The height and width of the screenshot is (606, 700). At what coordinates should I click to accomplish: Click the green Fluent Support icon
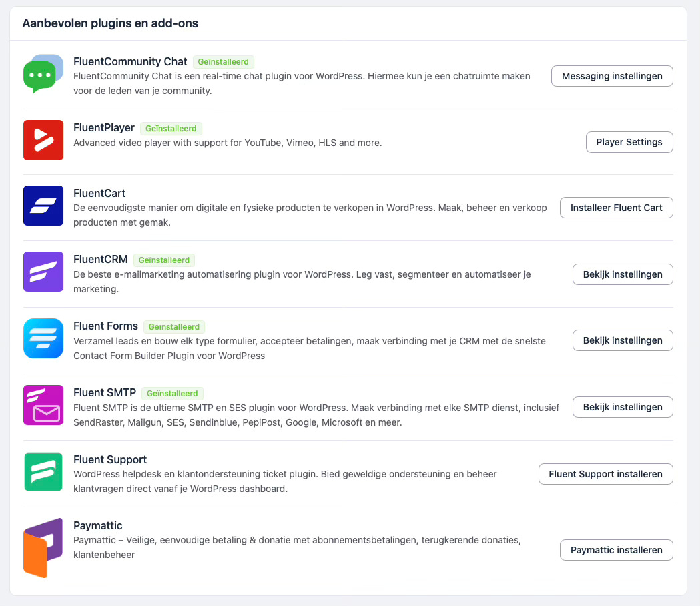click(43, 472)
